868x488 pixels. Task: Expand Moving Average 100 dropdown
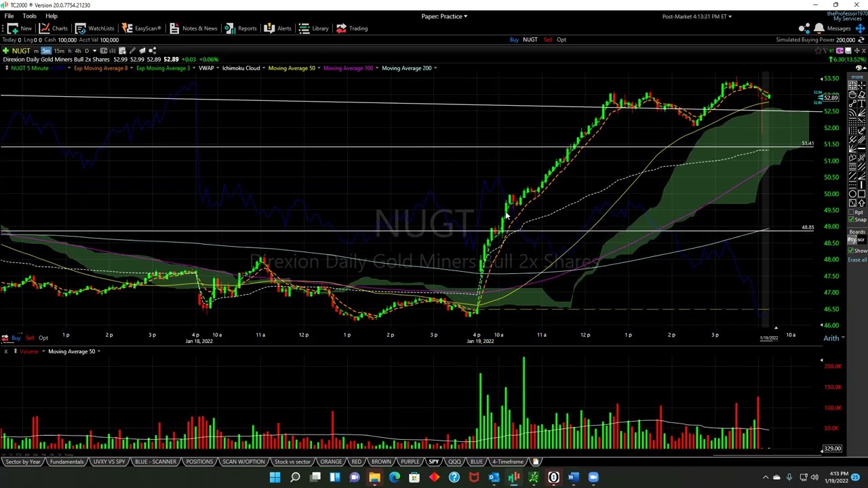click(x=376, y=68)
